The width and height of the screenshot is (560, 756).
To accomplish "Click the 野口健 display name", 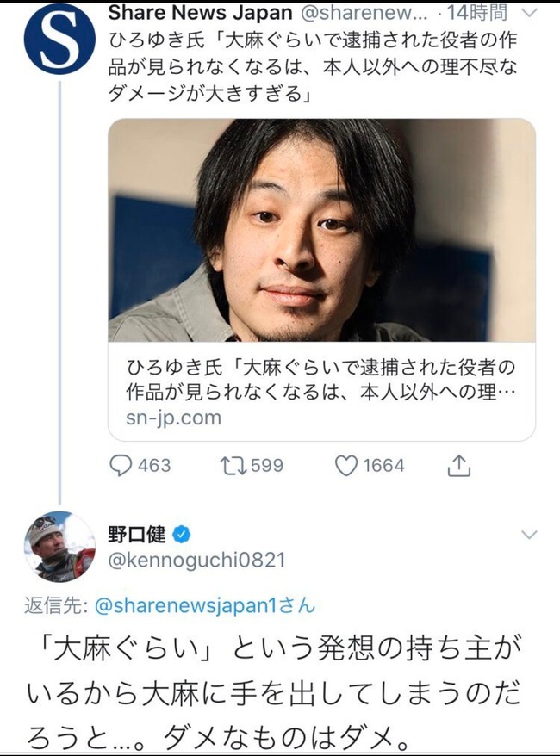I will click(x=137, y=534).
